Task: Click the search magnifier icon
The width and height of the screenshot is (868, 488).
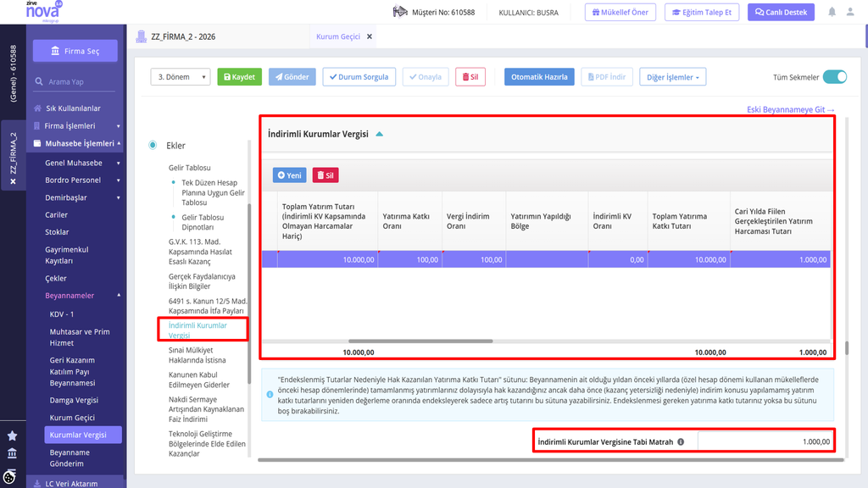Action: (39, 81)
